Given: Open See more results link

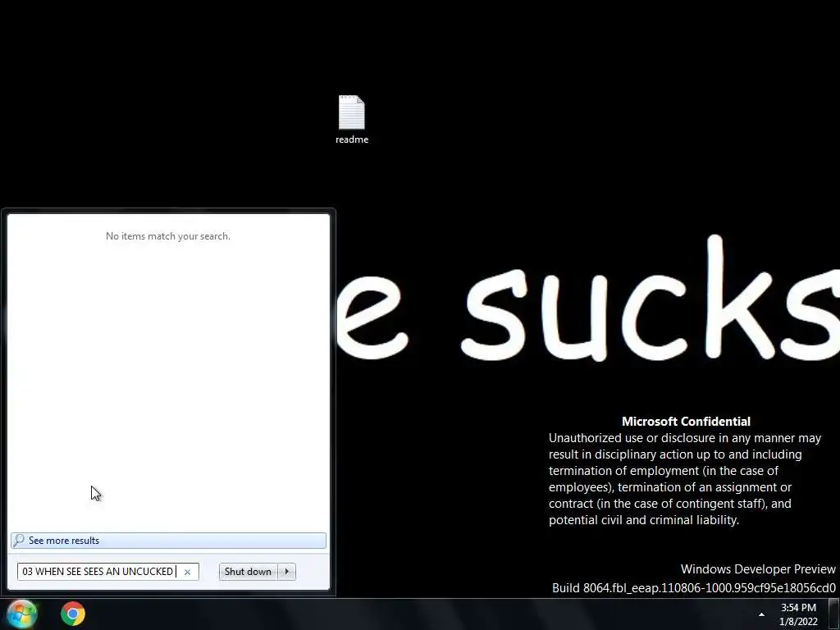Looking at the screenshot, I should point(168,541).
